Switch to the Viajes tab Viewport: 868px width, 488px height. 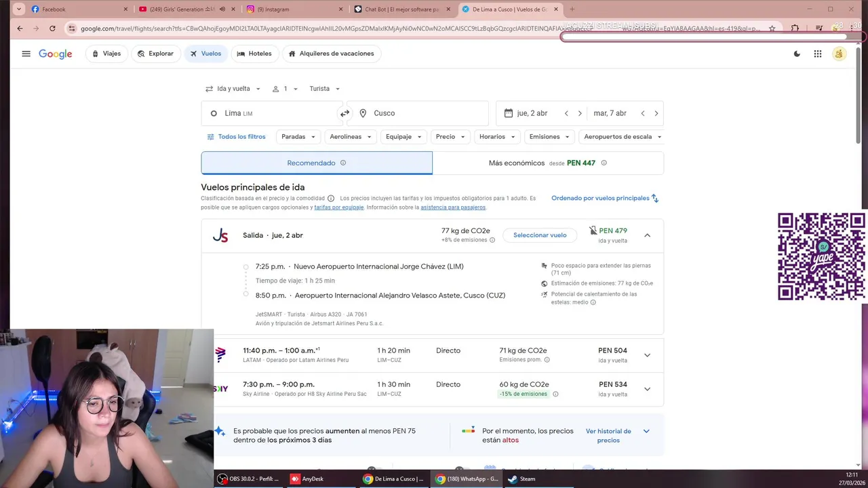coord(106,54)
